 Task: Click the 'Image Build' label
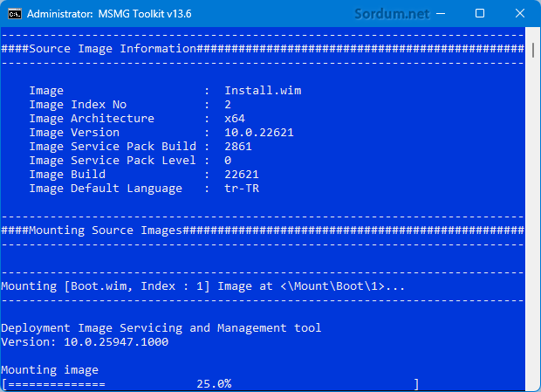coord(67,175)
